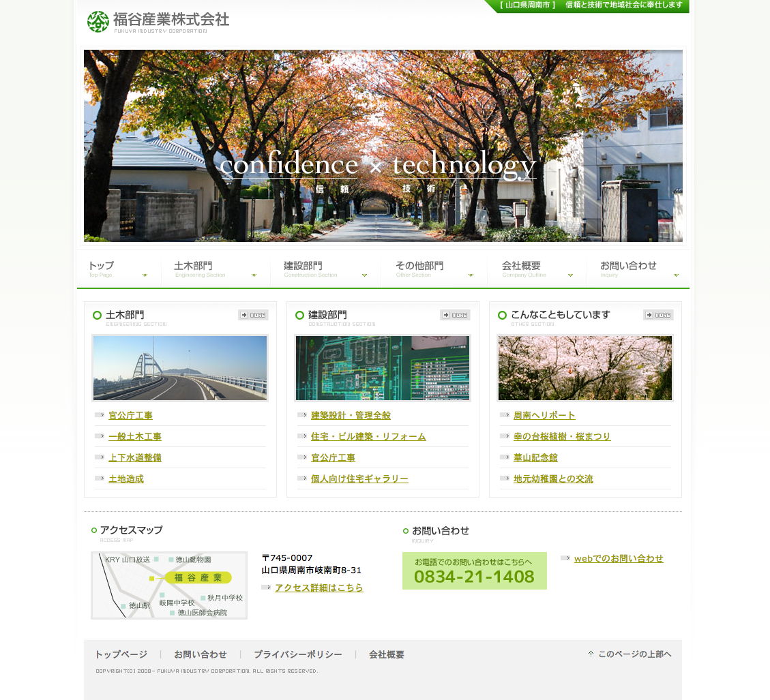Click the confidence × technology hero banner
Screen dimensions: 770x700
383,146
